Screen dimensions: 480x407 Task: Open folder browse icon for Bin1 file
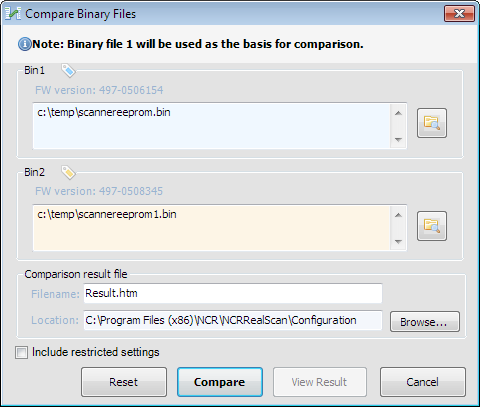(x=432, y=123)
